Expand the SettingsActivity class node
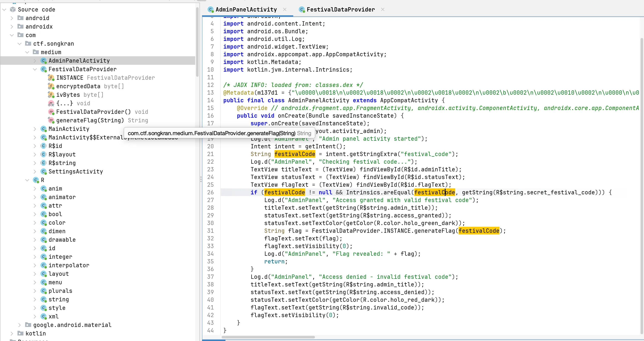Screen dimensions: 644x341 click(35, 172)
